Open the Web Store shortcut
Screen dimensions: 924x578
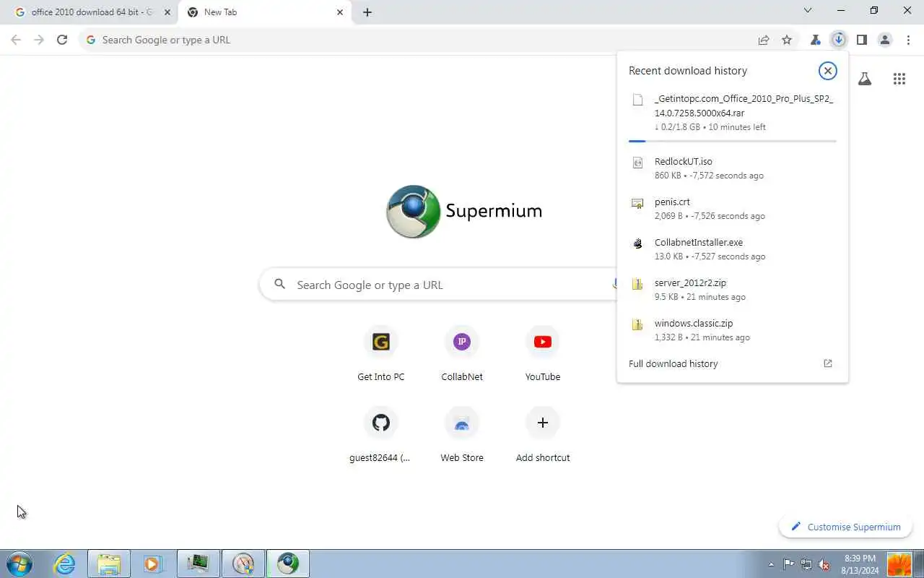pyautogui.click(x=462, y=433)
